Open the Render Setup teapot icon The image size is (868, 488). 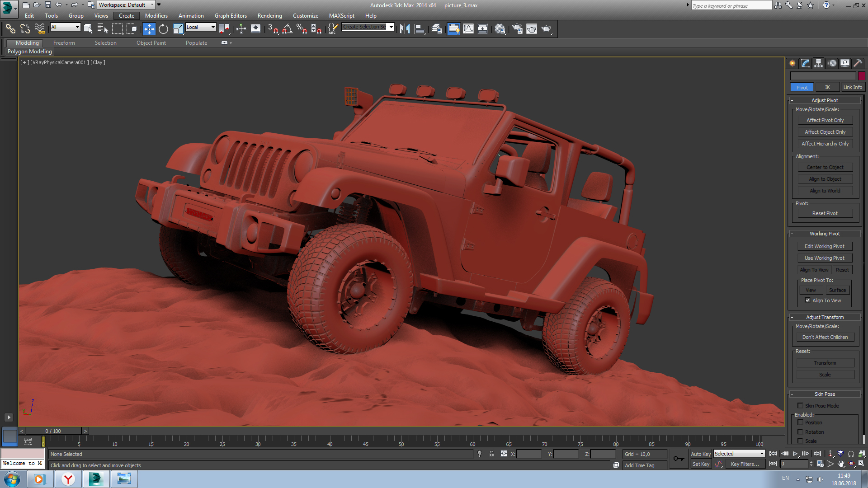pos(517,29)
